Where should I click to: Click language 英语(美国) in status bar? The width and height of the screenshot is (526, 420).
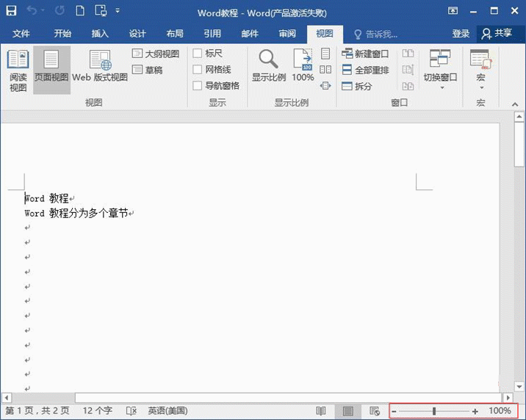pyautogui.click(x=167, y=411)
